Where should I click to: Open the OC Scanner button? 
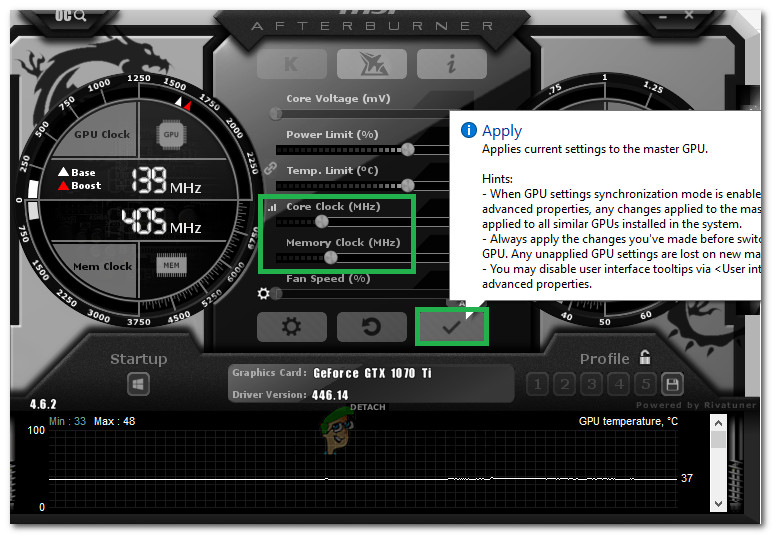70,16
